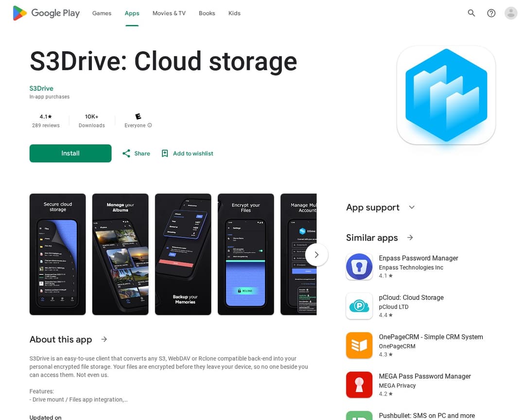Open the search magnifier icon

472,13
